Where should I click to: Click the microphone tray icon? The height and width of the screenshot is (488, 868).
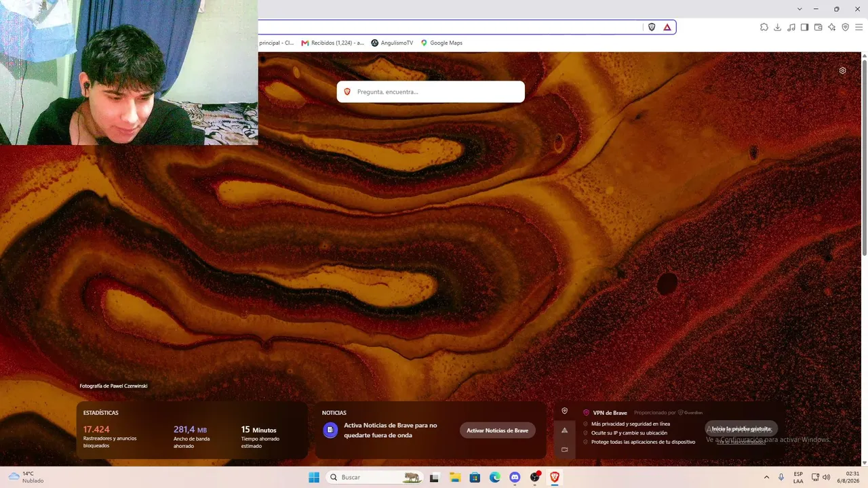click(x=781, y=477)
